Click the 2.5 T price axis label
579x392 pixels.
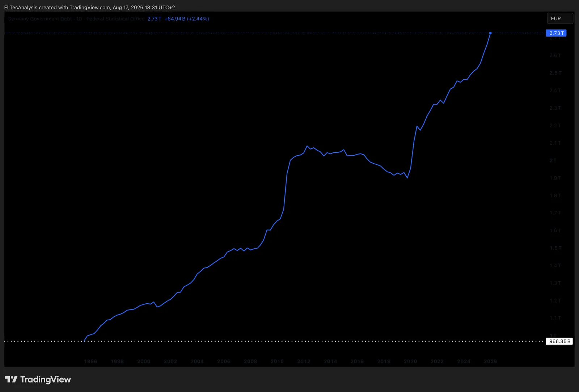[555, 73]
